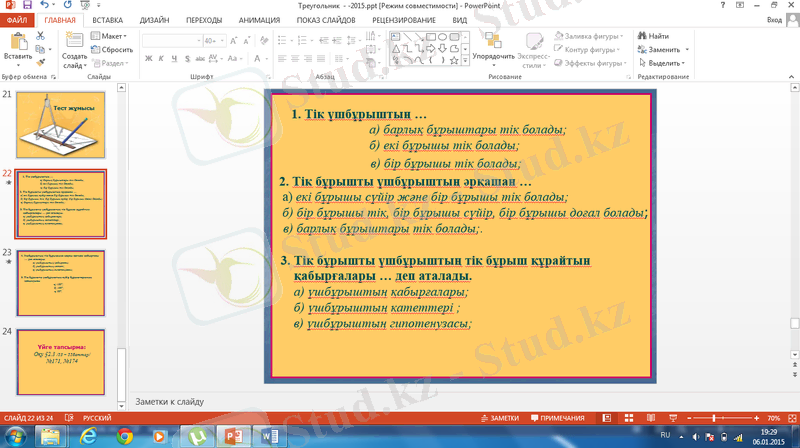Image resolution: width=800 pixels, height=448 pixels.
Task: Switch to the ДИЗАЙН (Design) tab
Action: pos(155,19)
